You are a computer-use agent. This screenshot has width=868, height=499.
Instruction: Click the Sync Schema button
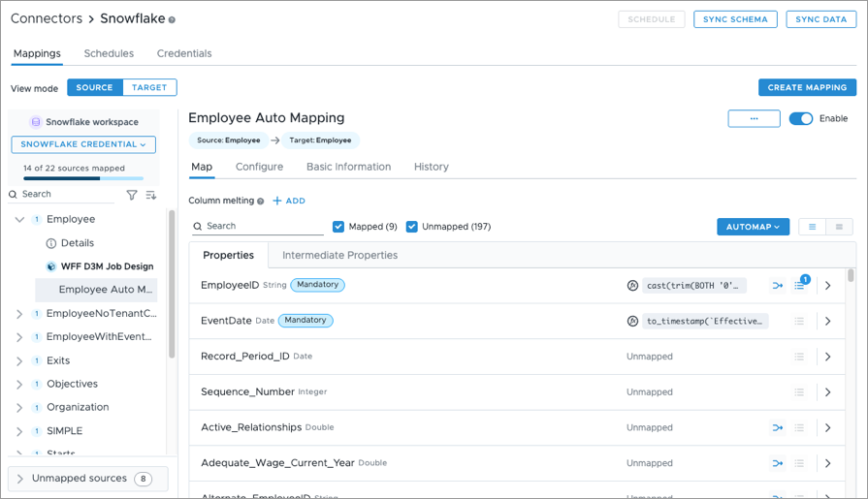coord(735,19)
